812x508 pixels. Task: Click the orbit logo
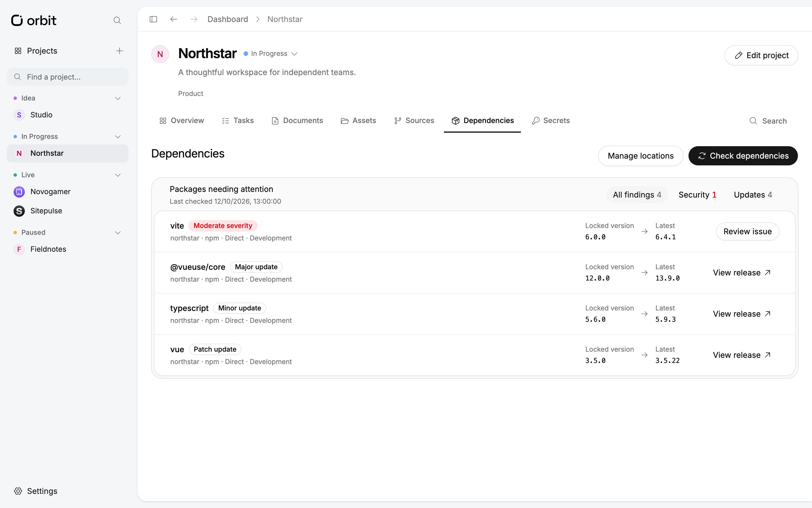pyautogui.click(x=34, y=21)
